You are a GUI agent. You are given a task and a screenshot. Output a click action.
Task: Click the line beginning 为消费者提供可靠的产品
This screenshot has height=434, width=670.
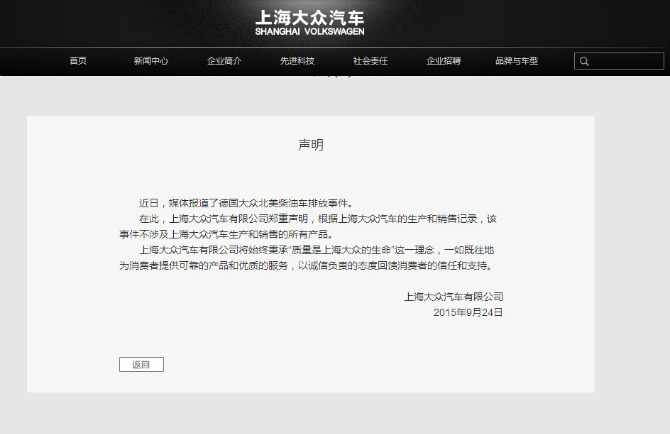pyautogui.click(x=306, y=266)
